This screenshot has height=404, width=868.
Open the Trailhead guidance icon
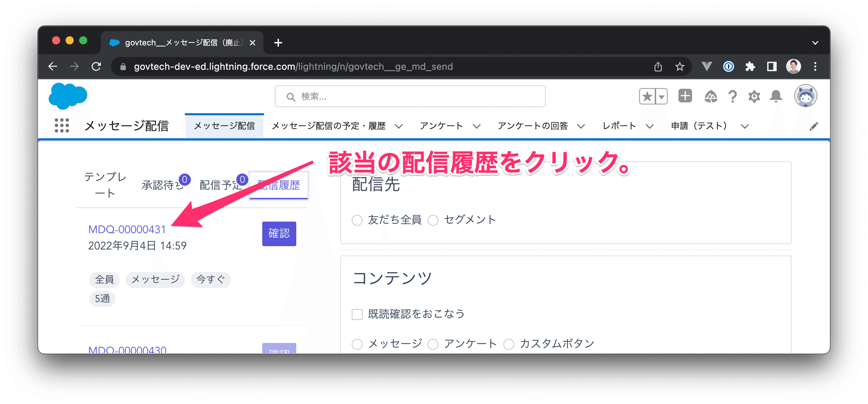[x=711, y=96]
